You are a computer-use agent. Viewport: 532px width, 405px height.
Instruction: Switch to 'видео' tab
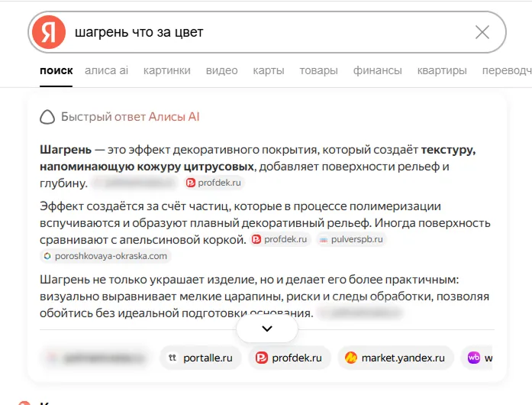click(221, 70)
